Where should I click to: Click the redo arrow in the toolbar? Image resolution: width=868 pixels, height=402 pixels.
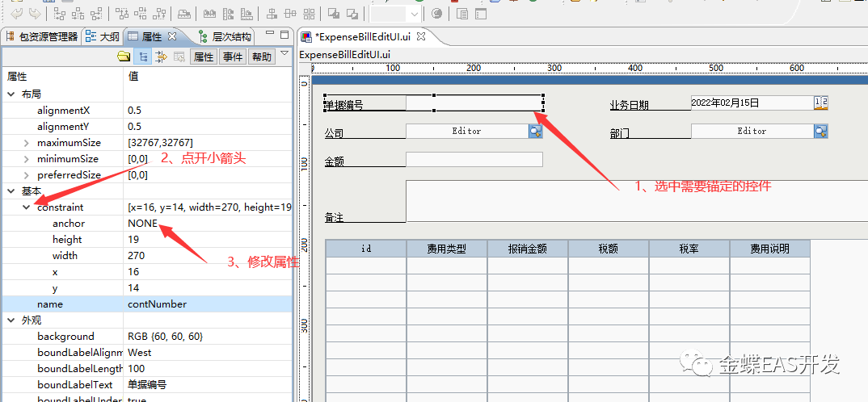pyautogui.click(x=34, y=14)
